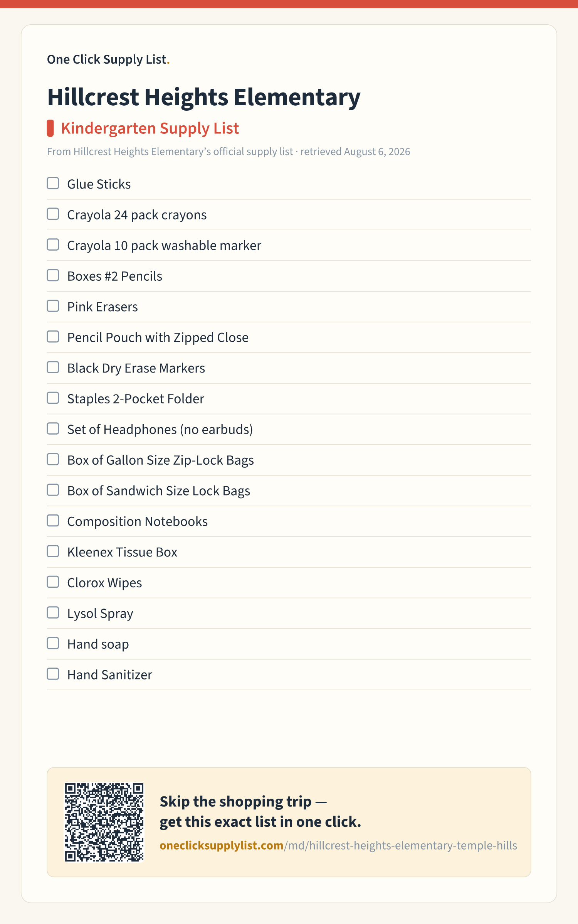578x924 pixels.
Task: Select the Pencil Pouch with Zipped Close checkbox
Action: [53, 337]
